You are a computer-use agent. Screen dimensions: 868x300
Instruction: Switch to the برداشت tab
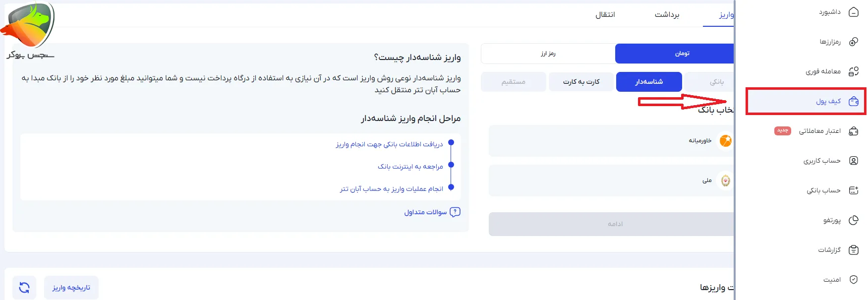click(667, 15)
